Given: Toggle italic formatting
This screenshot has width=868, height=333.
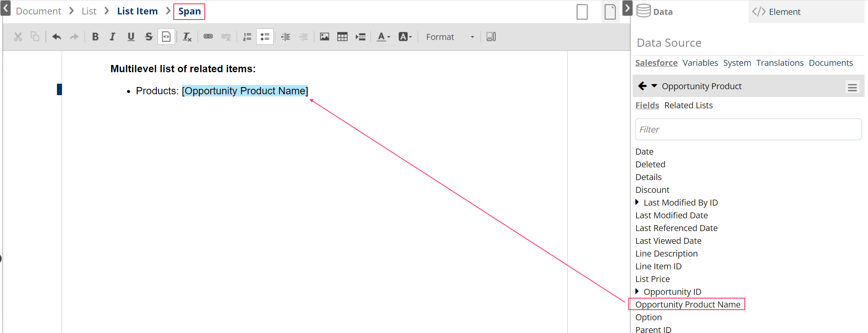Looking at the screenshot, I should pos(113,37).
